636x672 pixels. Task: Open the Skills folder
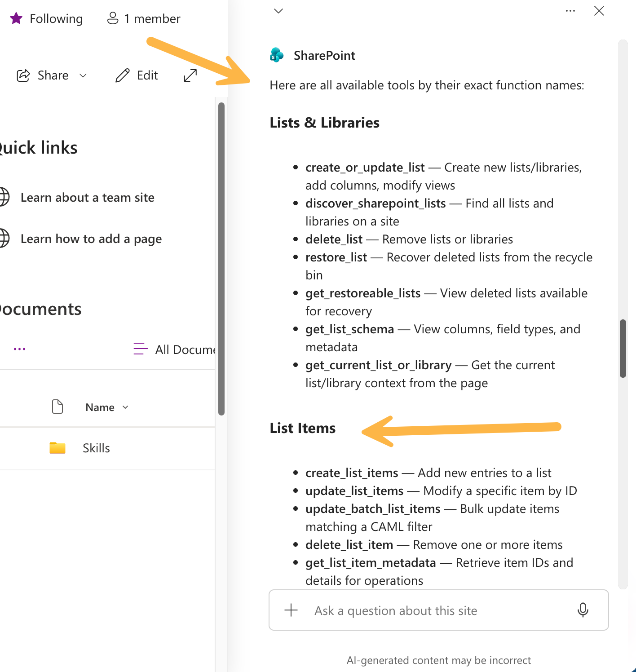[x=96, y=448]
